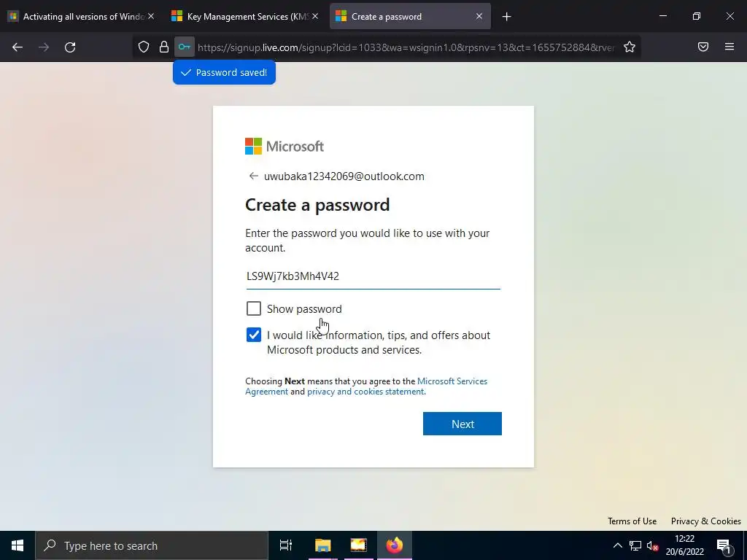Click the back arrow beside the email address
Viewport: 747px width, 560px height.
pyautogui.click(x=253, y=176)
